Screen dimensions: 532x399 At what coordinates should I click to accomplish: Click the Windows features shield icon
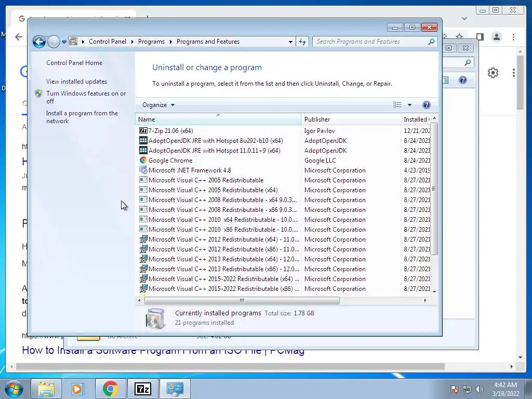[x=38, y=94]
